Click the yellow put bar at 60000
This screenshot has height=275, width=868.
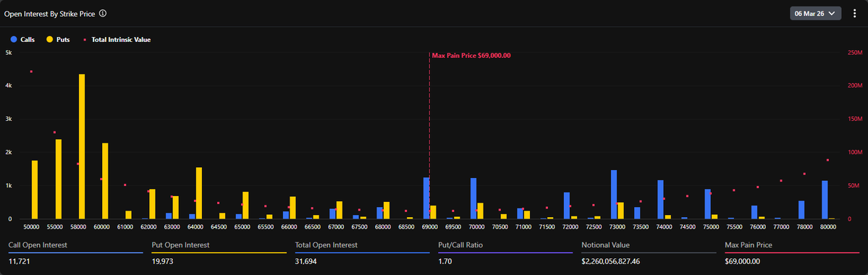(x=105, y=181)
